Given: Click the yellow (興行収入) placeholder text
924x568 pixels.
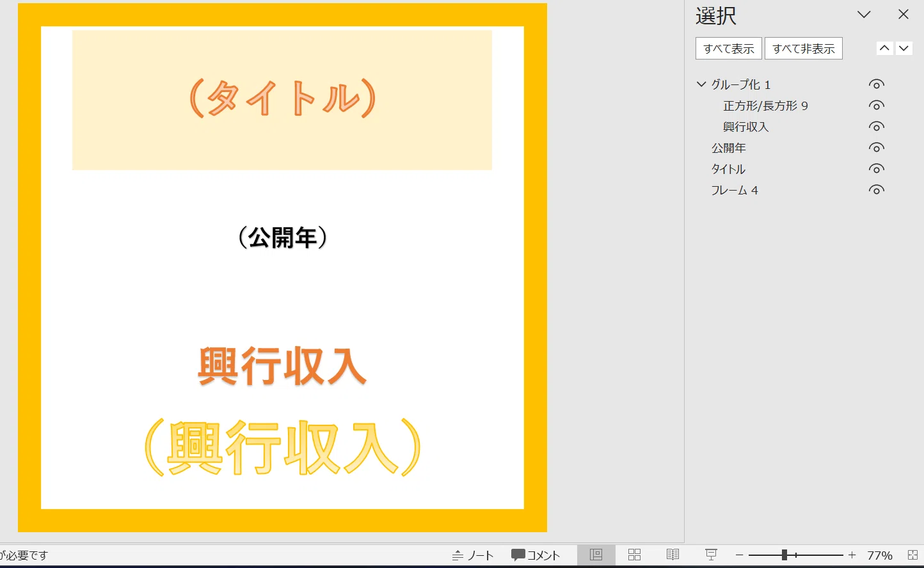Looking at the screenshot, I should click(x=282, y=447).
